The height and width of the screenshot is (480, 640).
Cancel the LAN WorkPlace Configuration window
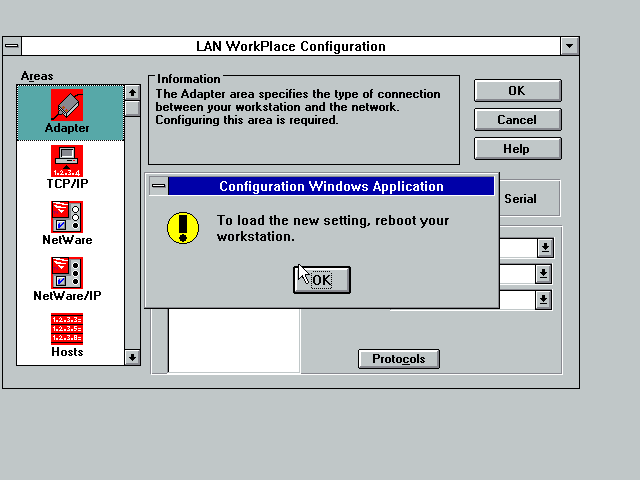[518, 120]
